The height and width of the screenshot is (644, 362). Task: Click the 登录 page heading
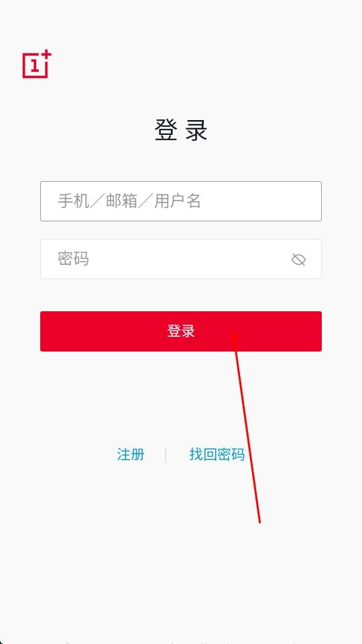[x=181, y=130]
